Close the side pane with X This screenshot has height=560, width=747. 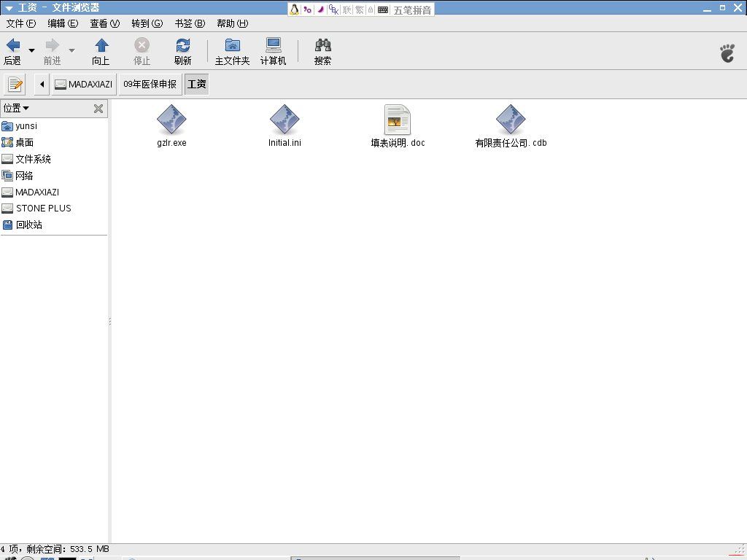(98, 109)
